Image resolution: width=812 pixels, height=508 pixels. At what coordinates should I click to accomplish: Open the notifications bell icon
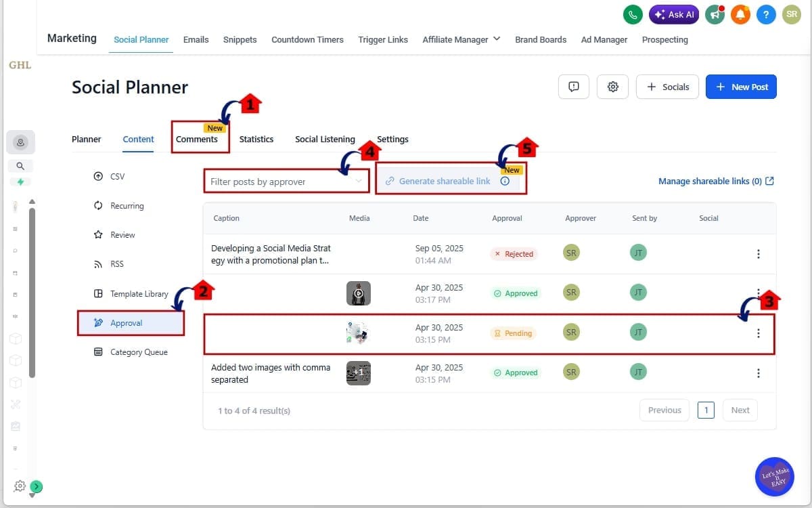pos(740,14)
